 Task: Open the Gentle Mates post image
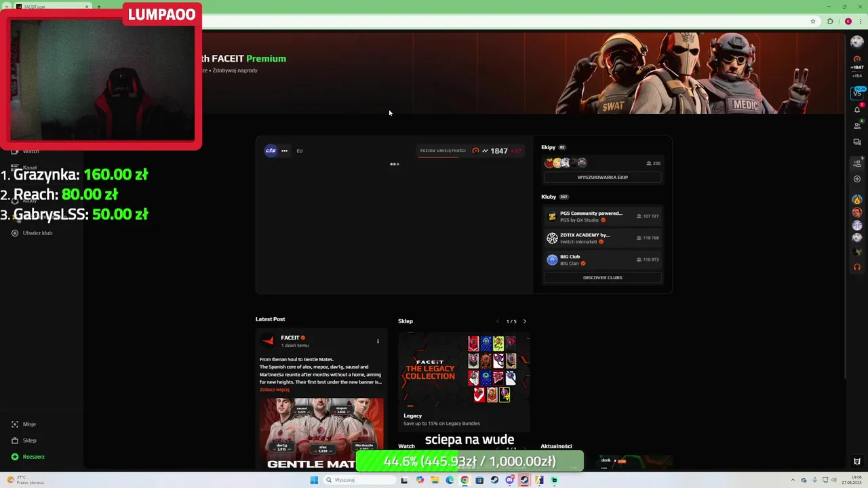click(x=321, y=434)
